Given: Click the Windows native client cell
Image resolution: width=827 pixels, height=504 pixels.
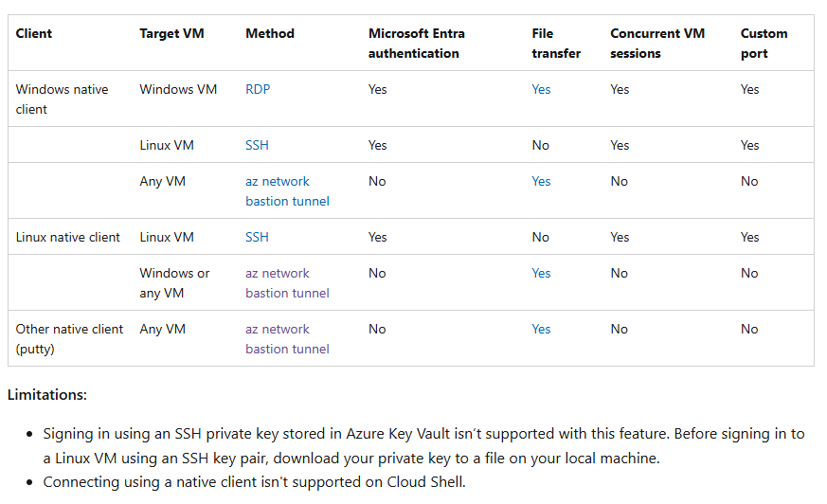Looking at the screenshot, I should tap(62, 99).
